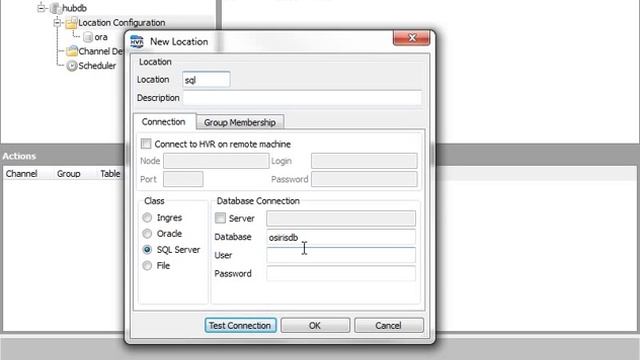The width and height of the screenshot is (640, 360).
Task: Collapse the hubdb tree node
Action: (x=41, y=8)
